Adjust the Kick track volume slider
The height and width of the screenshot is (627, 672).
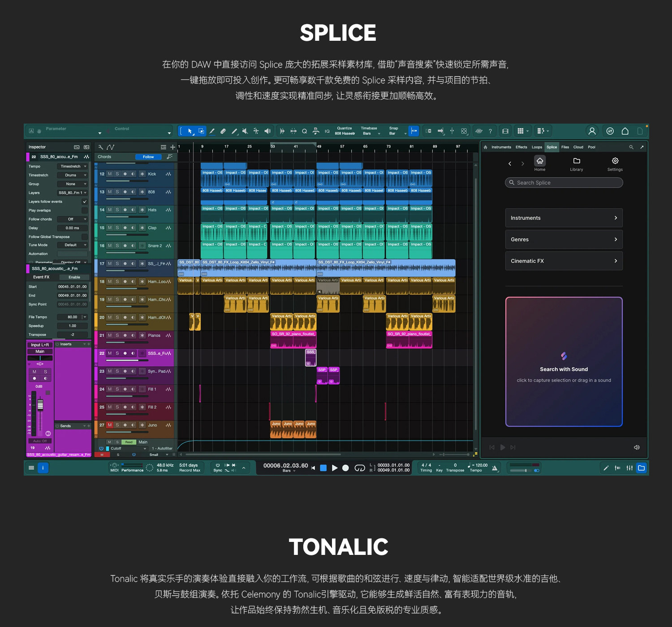click(127, 181)
